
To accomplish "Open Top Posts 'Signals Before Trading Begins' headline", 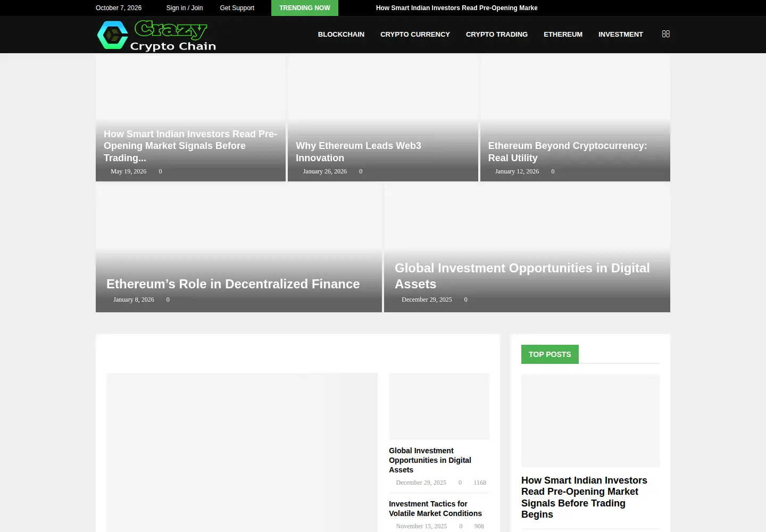I will click(584, 497).
